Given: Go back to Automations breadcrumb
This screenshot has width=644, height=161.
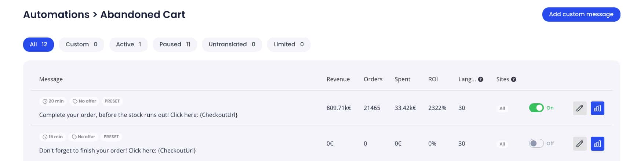Looking at the screenshot, I should coord(56,14).
